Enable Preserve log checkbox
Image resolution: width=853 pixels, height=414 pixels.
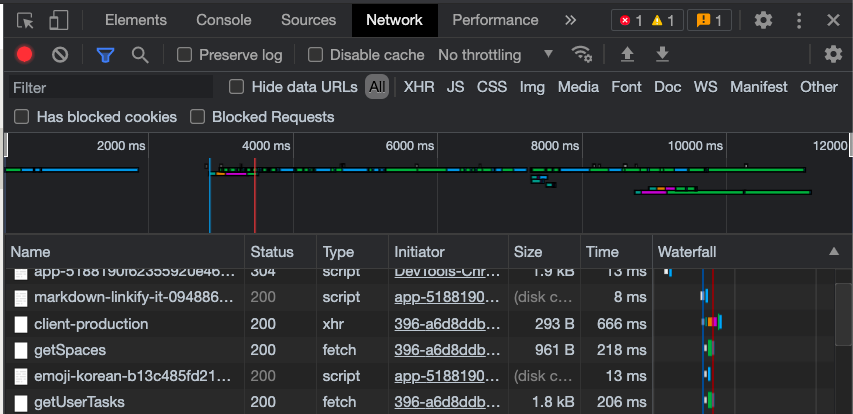(184, 55)
